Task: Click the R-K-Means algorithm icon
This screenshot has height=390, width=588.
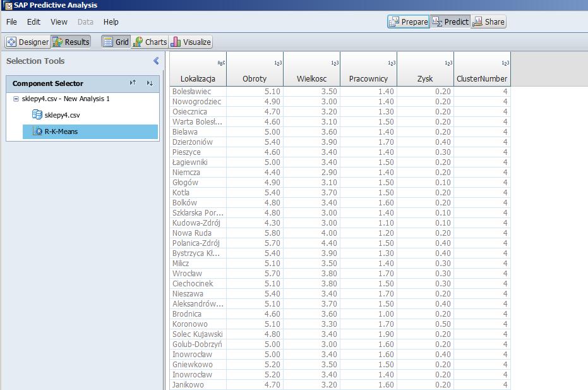Action: click(37, 131)
